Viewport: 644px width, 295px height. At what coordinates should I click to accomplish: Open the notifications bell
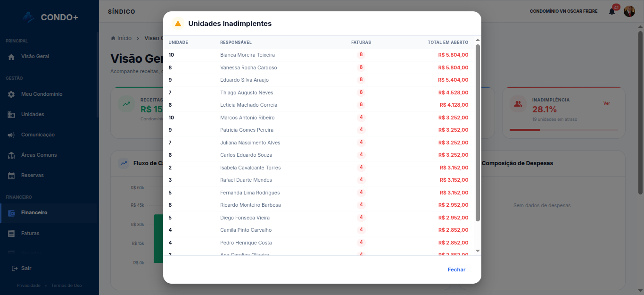[x=612, y=11]
